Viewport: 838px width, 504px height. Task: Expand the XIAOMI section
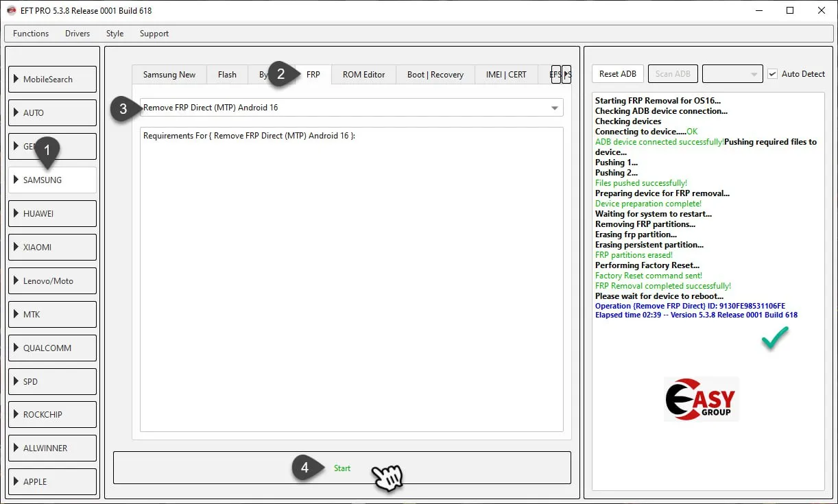pos(52,247)
